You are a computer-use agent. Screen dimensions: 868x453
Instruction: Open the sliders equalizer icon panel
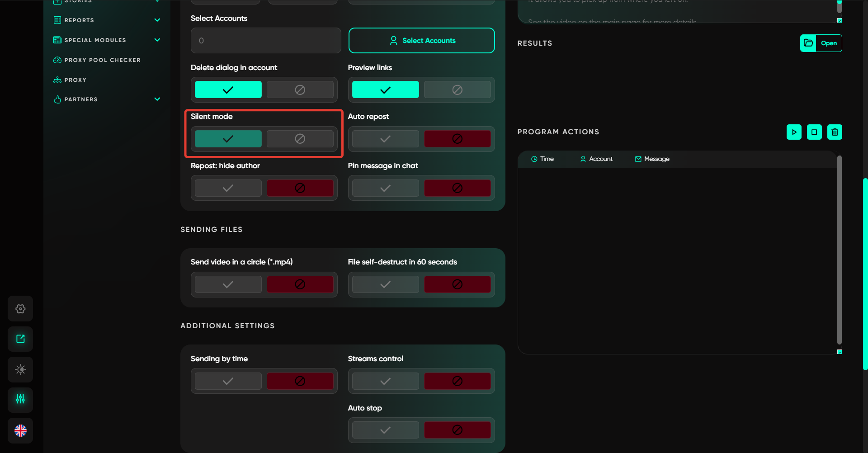[20, 399]
